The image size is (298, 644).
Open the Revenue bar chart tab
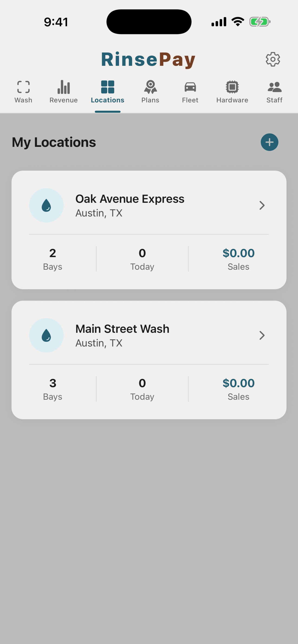(64, 87)
